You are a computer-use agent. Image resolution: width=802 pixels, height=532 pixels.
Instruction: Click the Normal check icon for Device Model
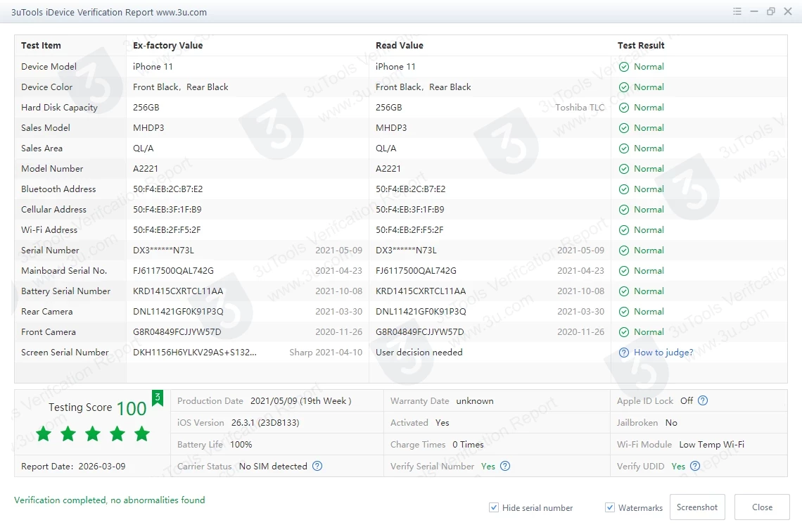pyautogui.click(x=624, y=67)
